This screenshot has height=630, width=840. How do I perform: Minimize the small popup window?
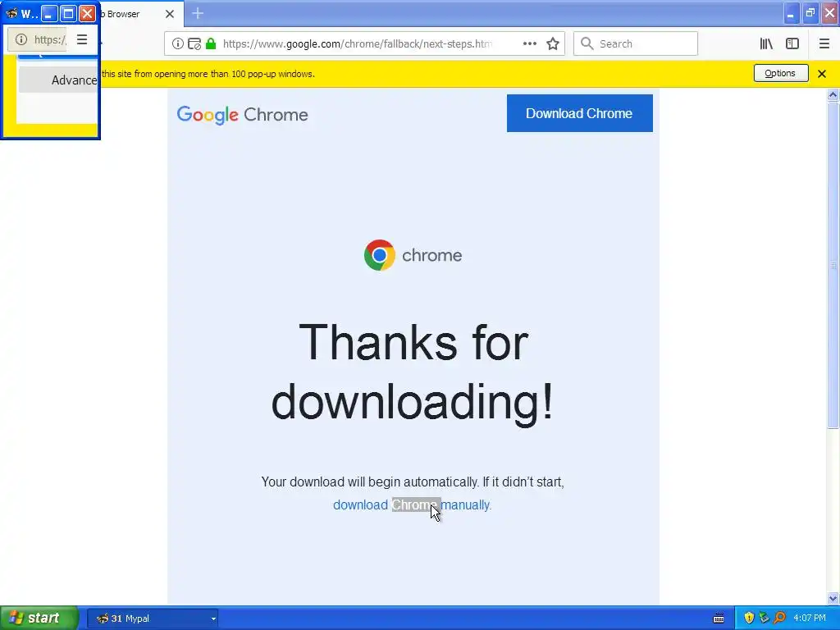point(49,14)
